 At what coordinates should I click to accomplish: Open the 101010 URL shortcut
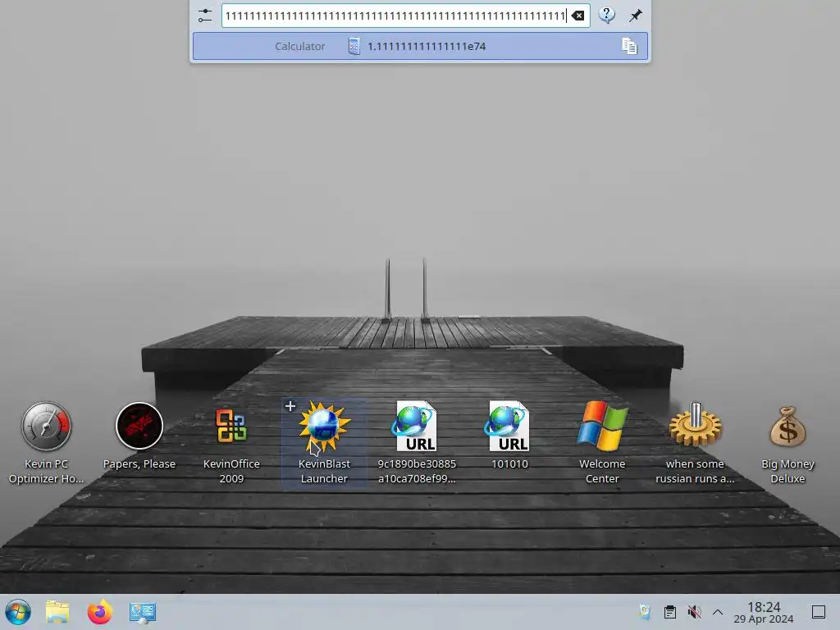pyautogui.click(x=509, y=436)
